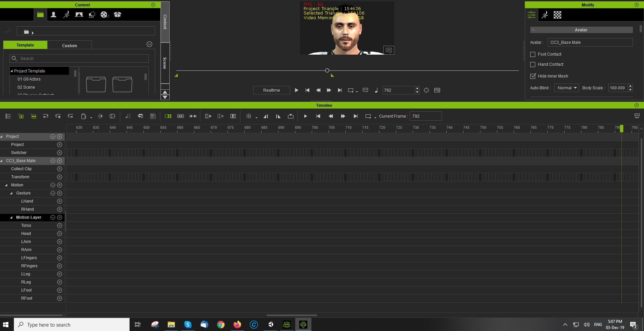
Task: Click the green playhead marker on timeline ruler
Action: (x=621, y=128)
